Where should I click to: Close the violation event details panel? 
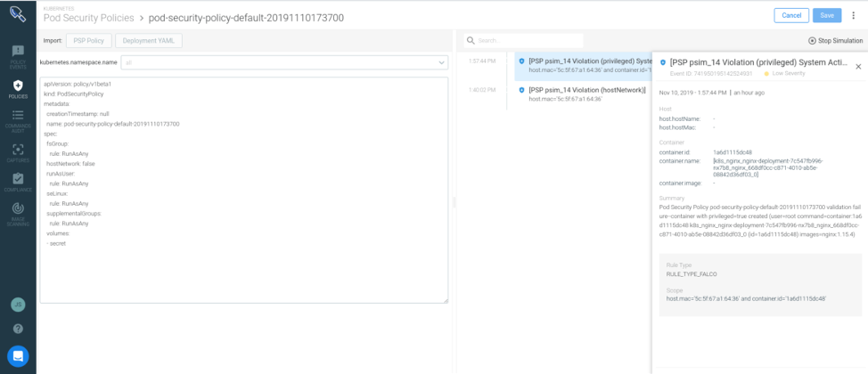coord(858,67)
